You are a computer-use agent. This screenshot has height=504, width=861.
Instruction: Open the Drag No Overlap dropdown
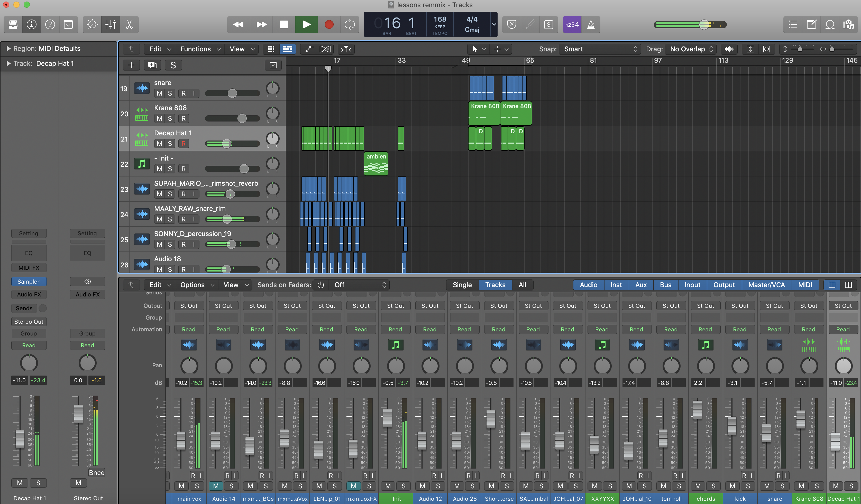(x=691, y=49)
